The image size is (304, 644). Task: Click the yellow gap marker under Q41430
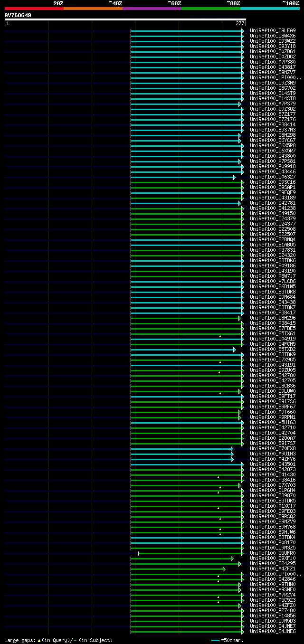(x=218, y=477)
